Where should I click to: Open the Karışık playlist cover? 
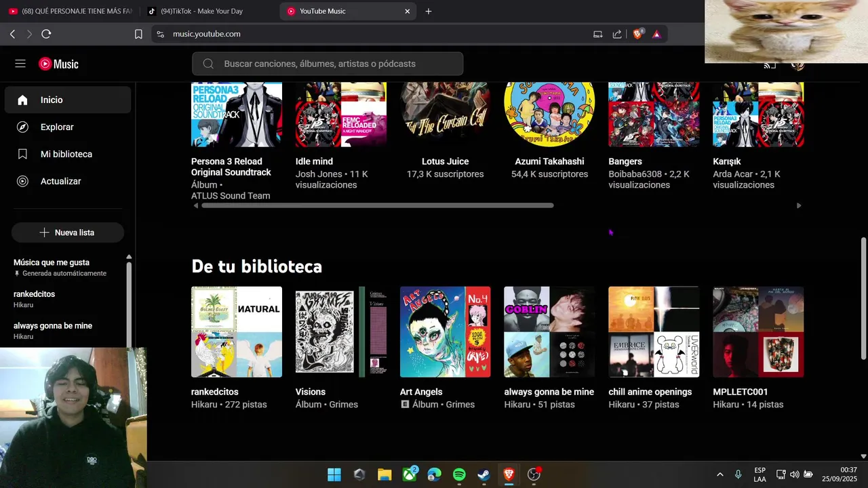(x=758, y=115)
